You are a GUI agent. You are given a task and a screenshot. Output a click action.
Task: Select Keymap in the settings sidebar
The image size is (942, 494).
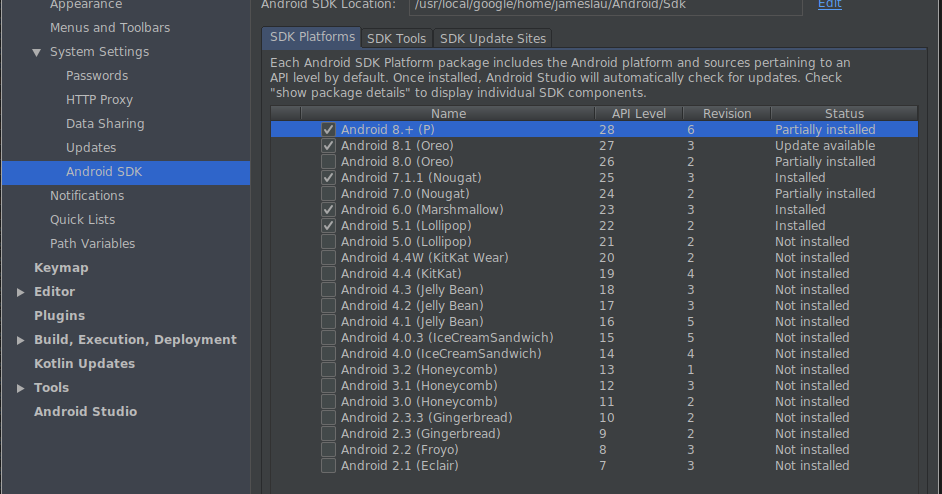pos(61,268)
